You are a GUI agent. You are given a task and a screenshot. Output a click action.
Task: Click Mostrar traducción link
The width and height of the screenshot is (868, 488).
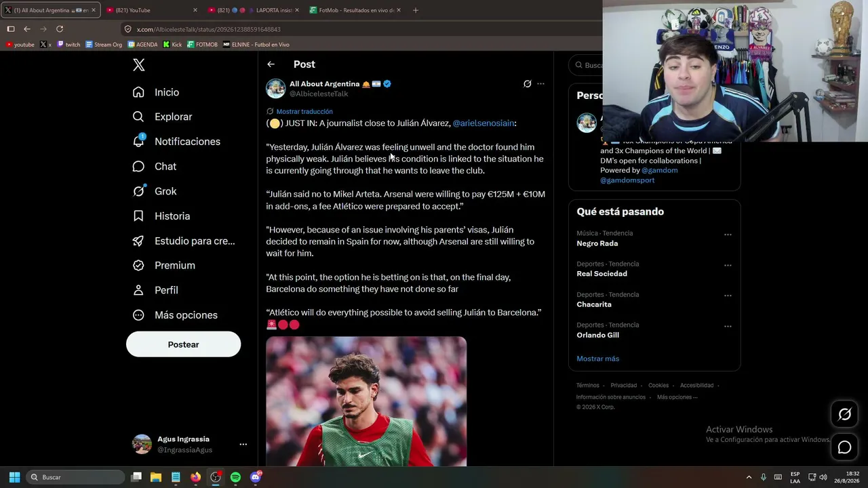tap(304, 111)
